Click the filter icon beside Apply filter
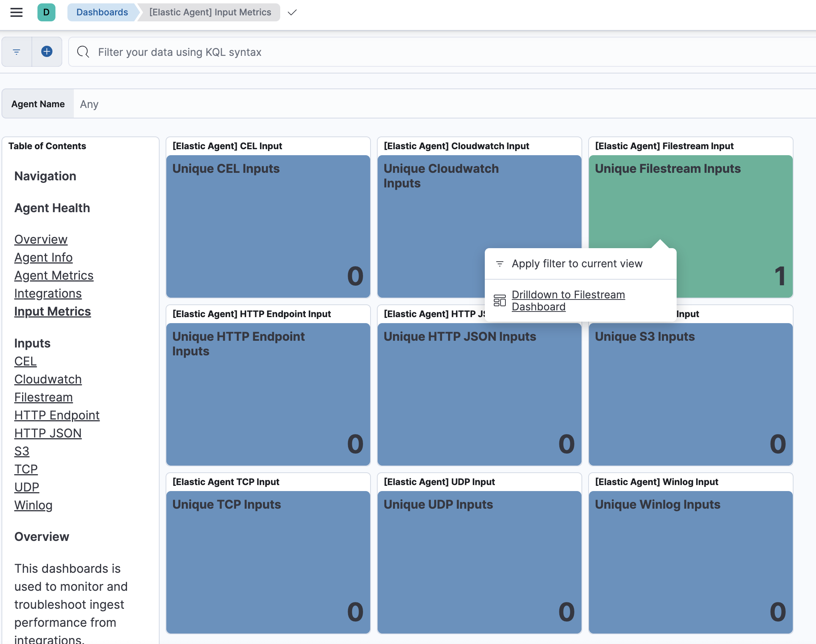816x644 pixels. click(499, 264)
